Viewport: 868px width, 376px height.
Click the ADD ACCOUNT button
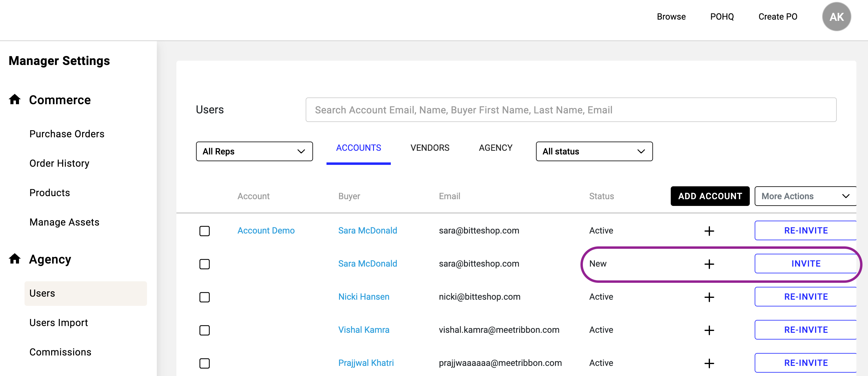click(710, 196)
